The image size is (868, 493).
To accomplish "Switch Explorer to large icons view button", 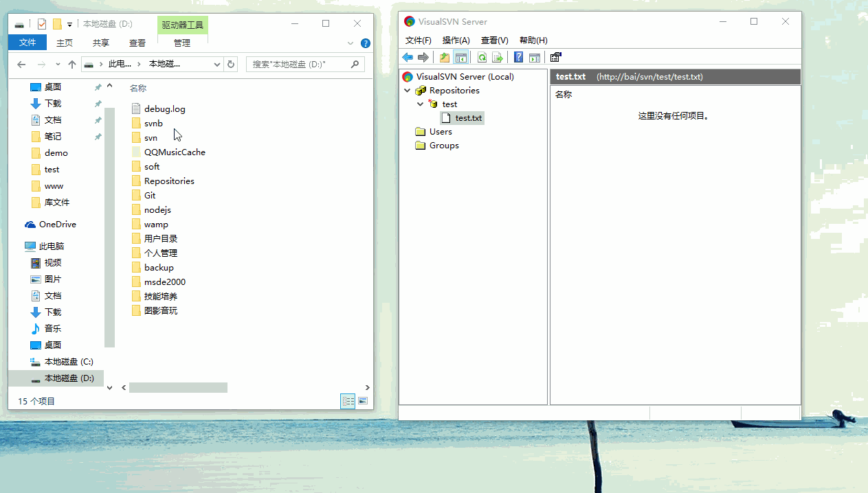I will coord(363,401).
